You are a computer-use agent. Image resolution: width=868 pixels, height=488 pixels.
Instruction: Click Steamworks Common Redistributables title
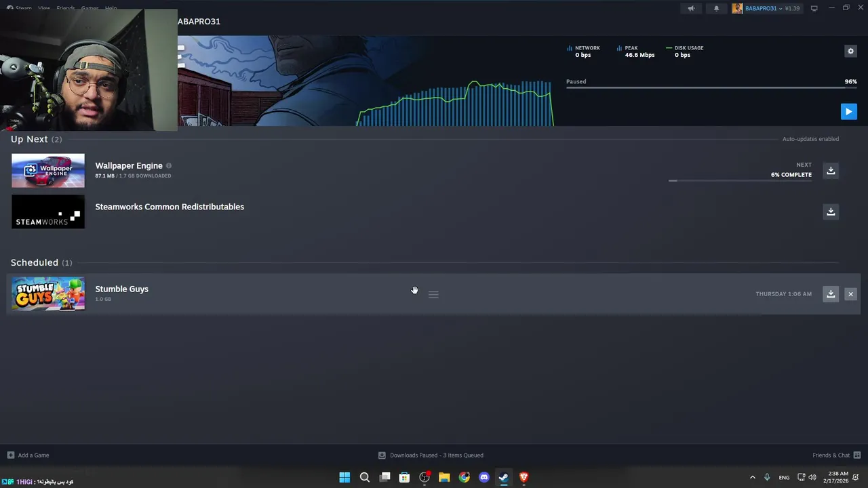pyautogui.click(x=170, y=207)
